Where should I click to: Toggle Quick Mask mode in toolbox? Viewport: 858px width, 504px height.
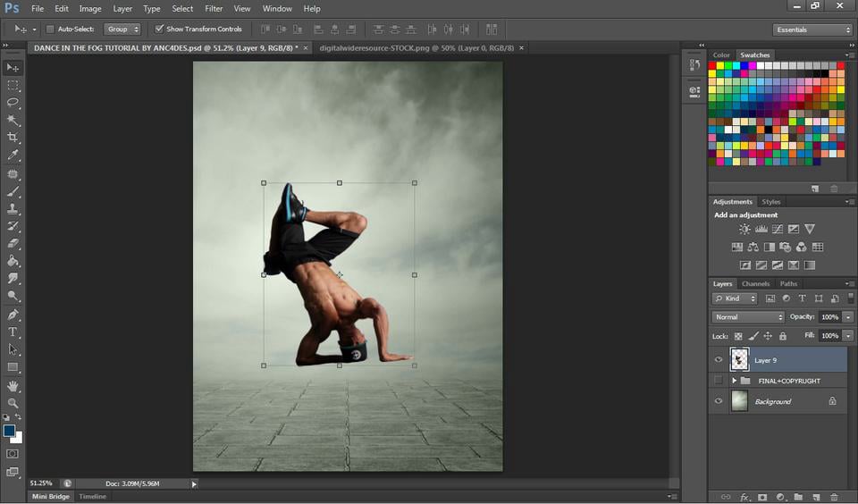(x=13, y=454)
